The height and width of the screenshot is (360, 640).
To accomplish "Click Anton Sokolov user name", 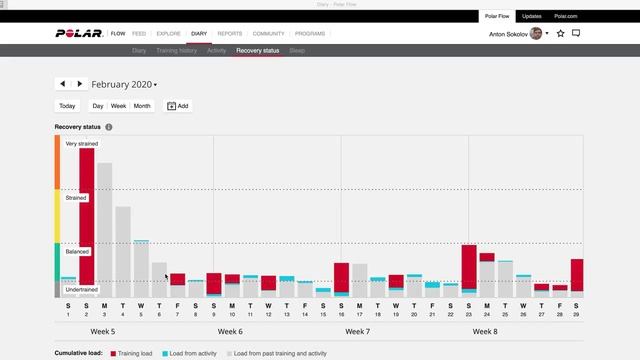I will pos(508,34).
